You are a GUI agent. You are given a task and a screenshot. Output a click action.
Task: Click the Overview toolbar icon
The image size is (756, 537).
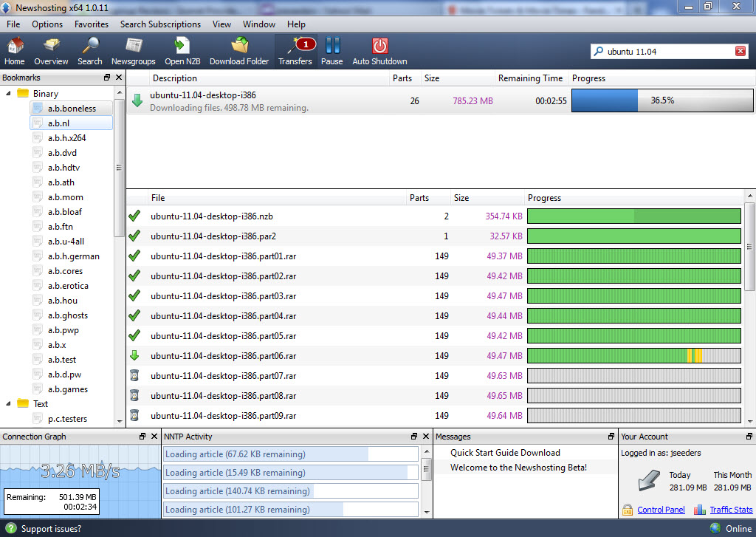[x=51, y=51]
